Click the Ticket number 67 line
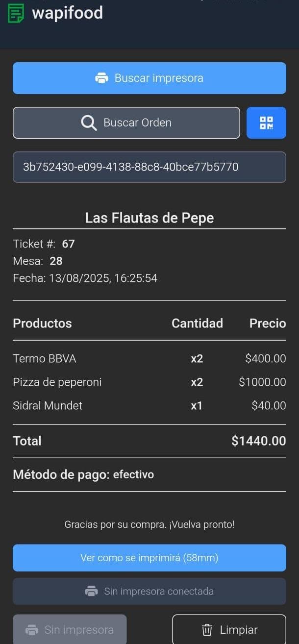 coord(43,244)
